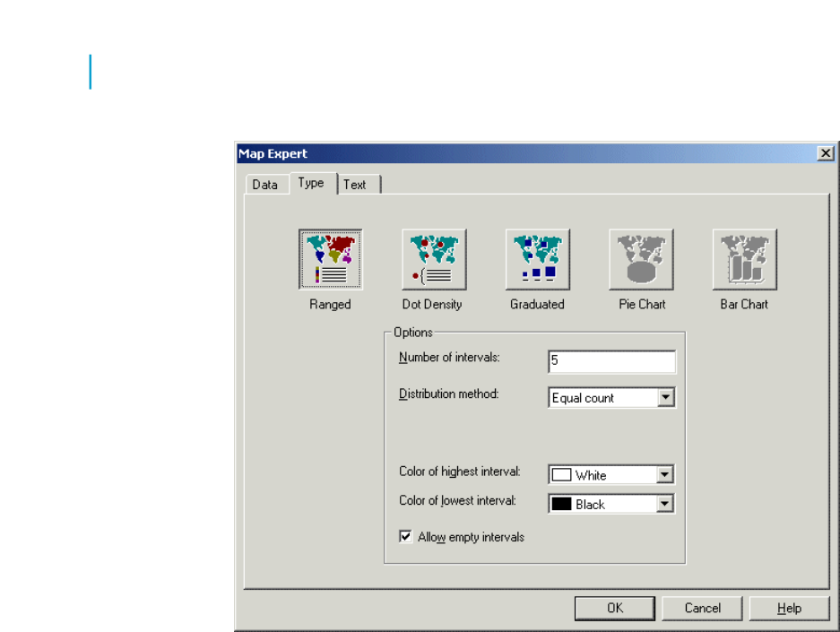Open the Color of highest interval dropdown arrow
This screenshot has height=632, width=840.
664,474
